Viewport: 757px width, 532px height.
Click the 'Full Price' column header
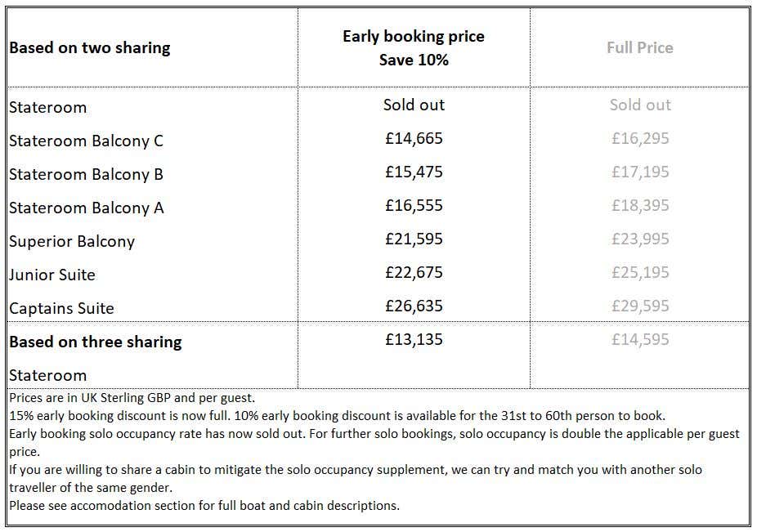(639, 47)
